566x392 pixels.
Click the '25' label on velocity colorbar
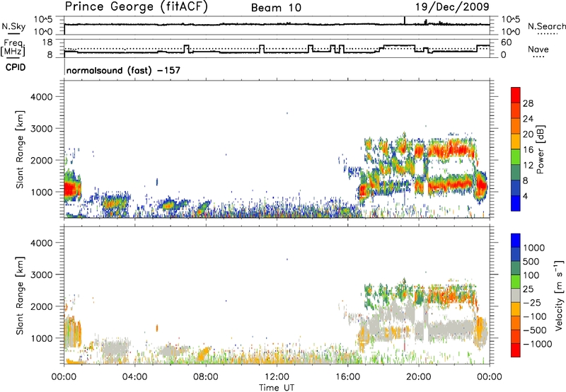(x=528, y=289)
